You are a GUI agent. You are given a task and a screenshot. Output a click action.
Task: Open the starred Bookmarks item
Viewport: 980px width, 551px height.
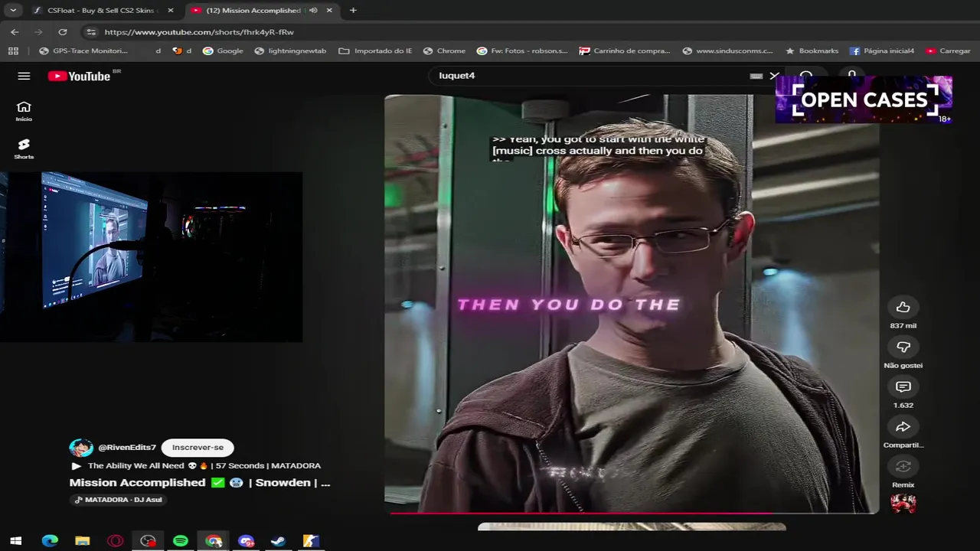click(812, 51)
